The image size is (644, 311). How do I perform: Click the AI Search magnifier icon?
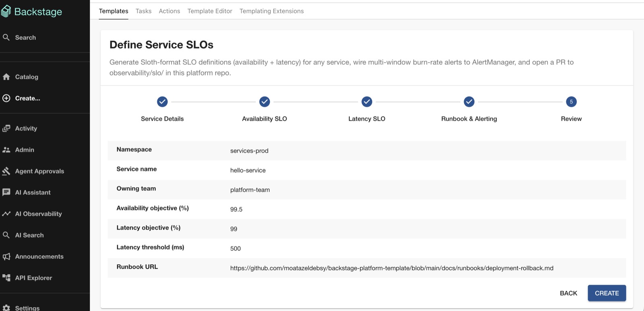click(6, 235)
